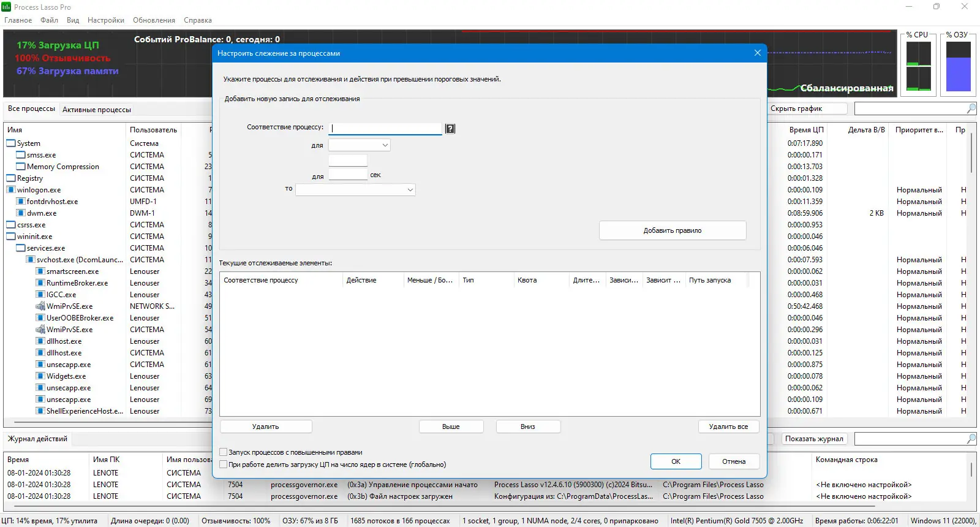Sort the process list by the Время ЦП column
Image resolution: width=980 pixels, height=527 pixels.
pyautogui.click(x=806, y=130)
